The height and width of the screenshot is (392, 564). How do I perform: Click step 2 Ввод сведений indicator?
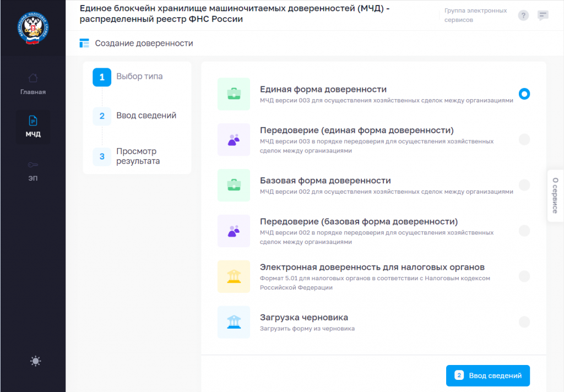pos(102,116)
